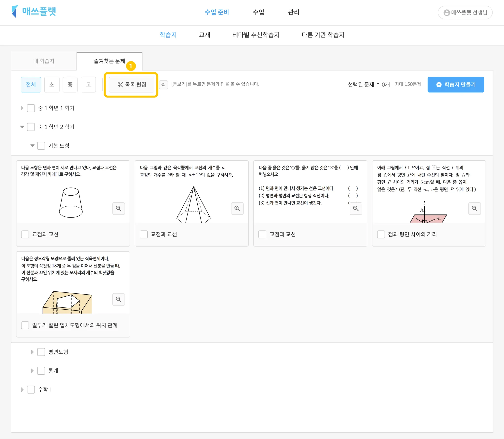Zoom into the point-plane distance problem

coord(474,208)
